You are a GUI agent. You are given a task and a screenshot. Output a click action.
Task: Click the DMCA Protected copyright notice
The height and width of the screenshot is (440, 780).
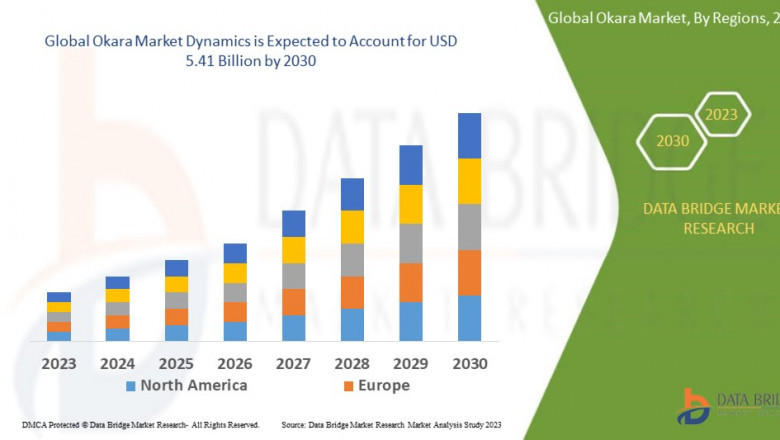141,425
